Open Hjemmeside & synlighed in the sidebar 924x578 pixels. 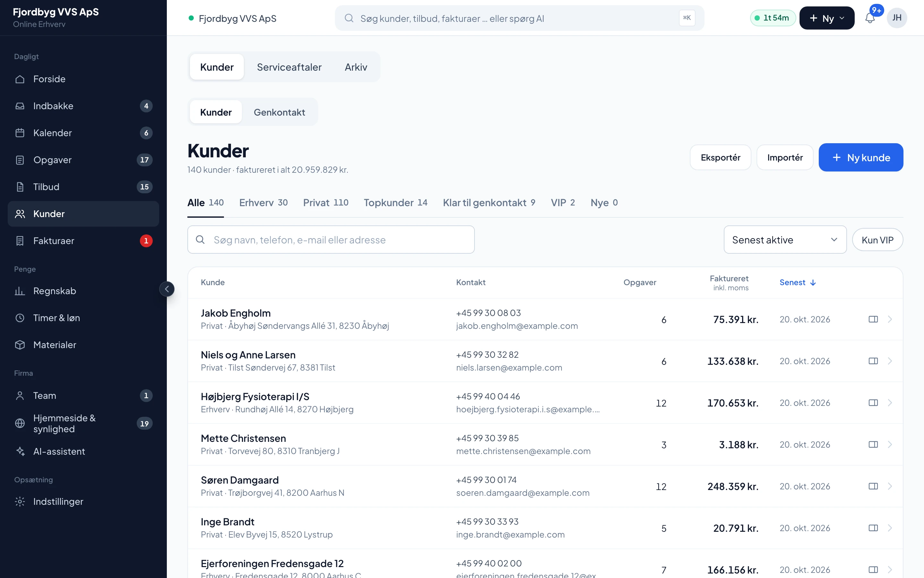[x=83, y=424]
